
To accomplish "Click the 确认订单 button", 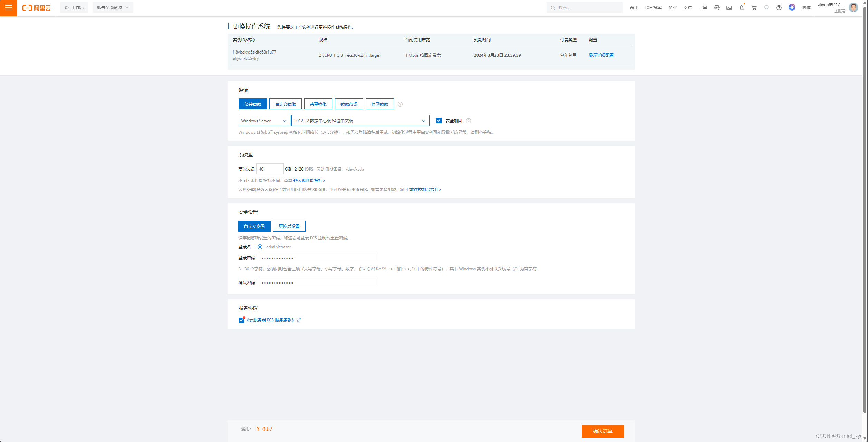I will coord(602,431).
